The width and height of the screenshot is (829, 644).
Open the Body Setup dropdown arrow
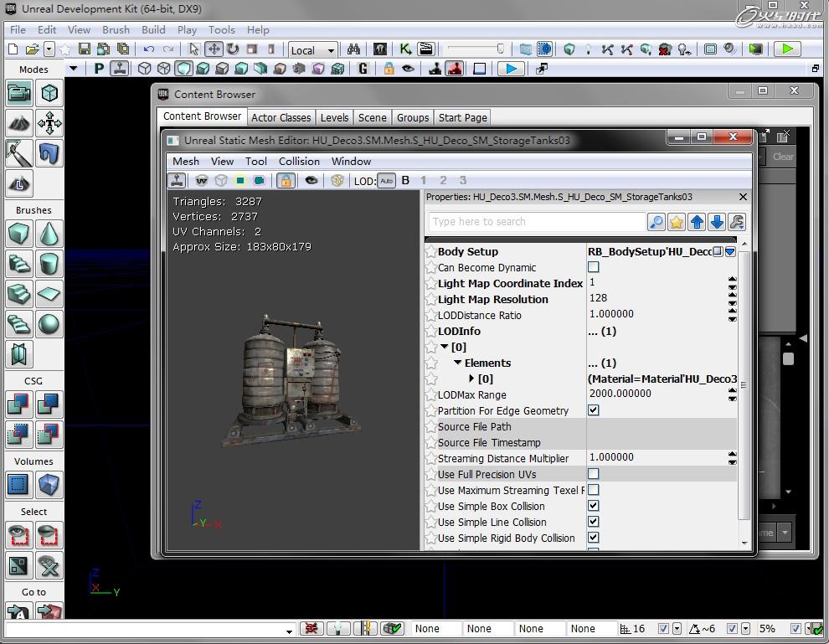coord(731,252)
